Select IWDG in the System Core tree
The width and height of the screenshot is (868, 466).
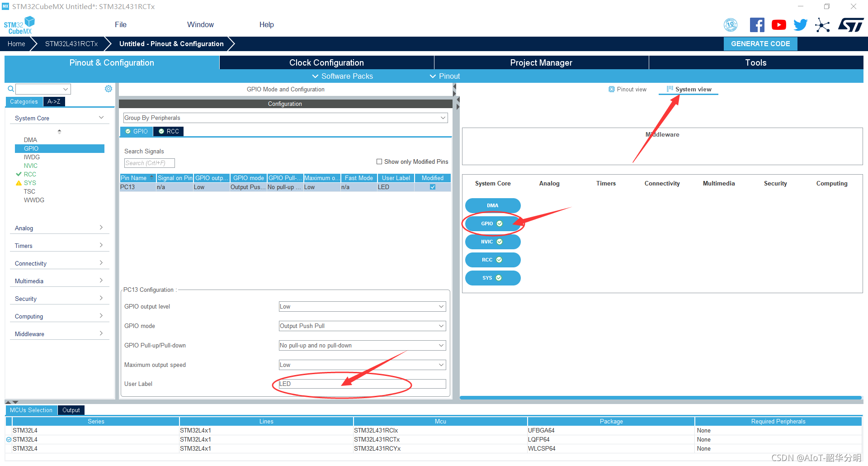click(x=32, y=157)
